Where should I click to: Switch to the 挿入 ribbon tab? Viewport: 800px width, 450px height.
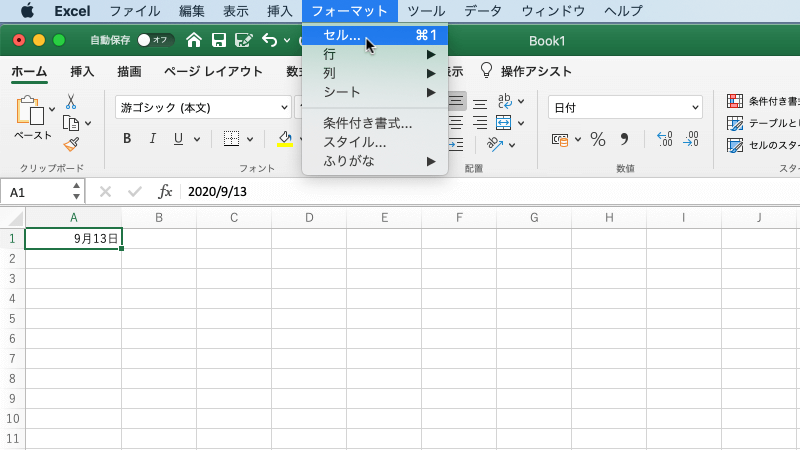coord(82,71)
